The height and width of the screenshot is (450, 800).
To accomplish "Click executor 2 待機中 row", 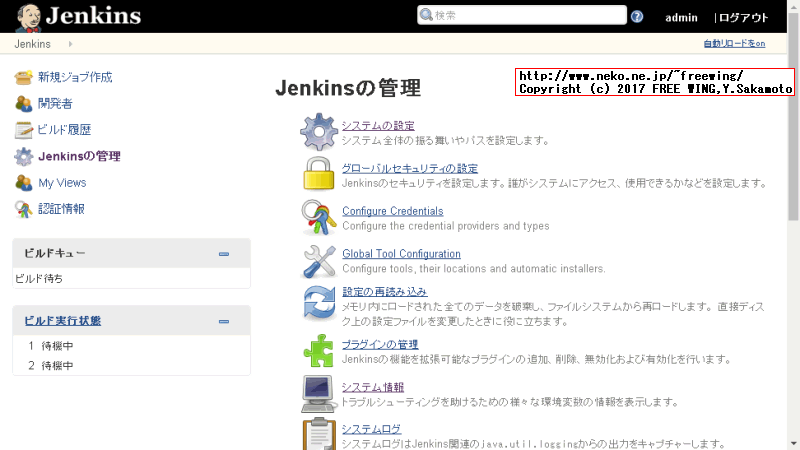I will (131, 365).
